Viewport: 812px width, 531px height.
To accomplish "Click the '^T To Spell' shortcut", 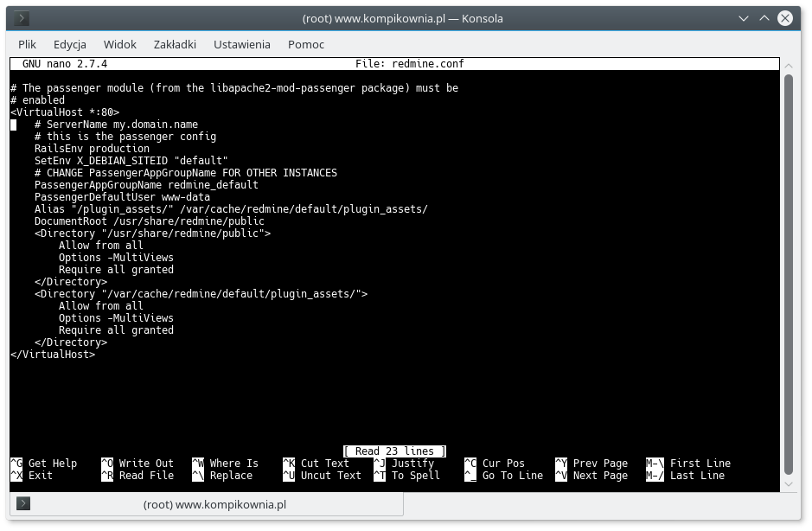I will point(407,475).
